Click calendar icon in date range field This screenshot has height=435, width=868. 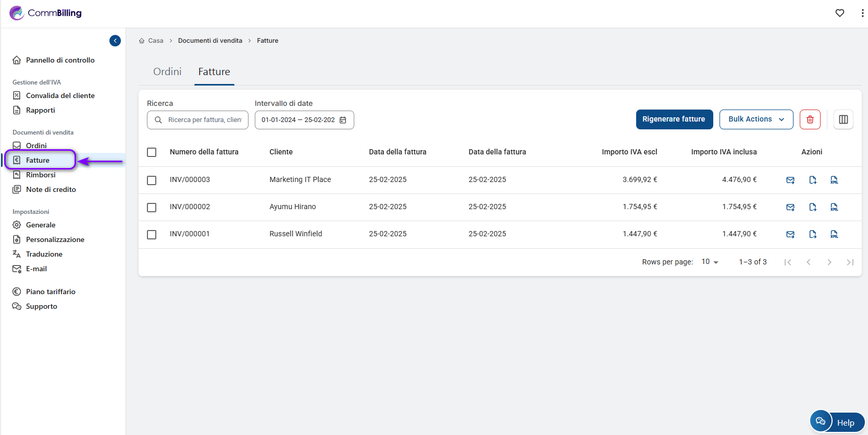(x=343, y=120)
